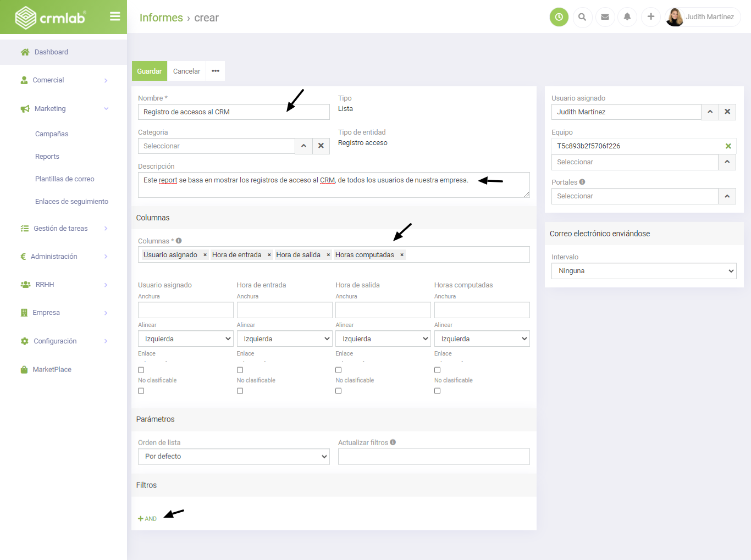Remove the Horas computadas column tag
The image size is (751, 560).
402,255
